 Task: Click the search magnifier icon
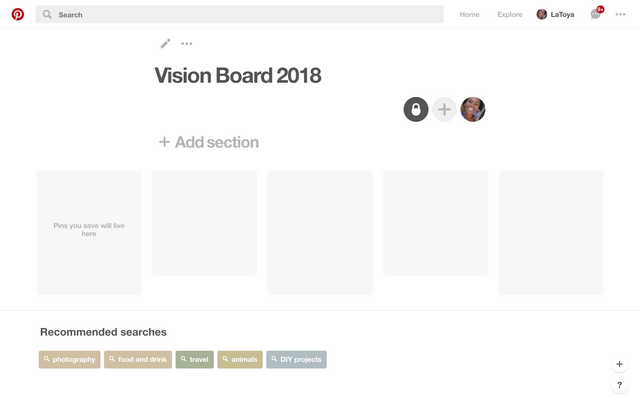point(47,15)
